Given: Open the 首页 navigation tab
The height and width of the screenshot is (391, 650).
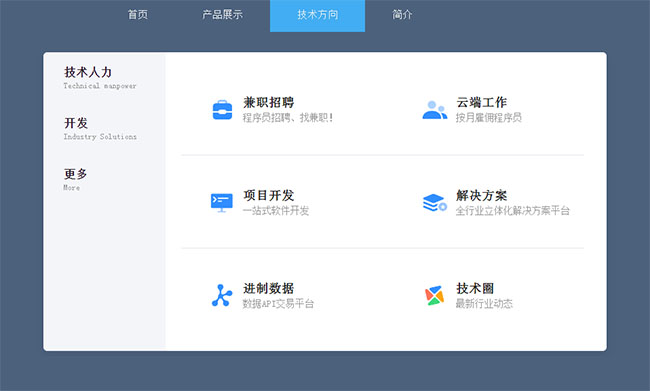Looking at the screenshot, I should tap(138, 15).
